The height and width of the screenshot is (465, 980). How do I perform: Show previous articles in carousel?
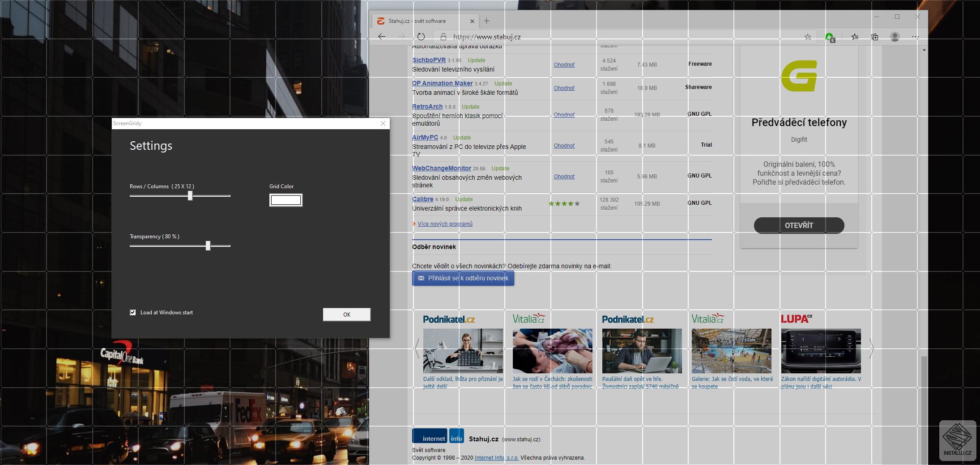click(x=417, y=348)
